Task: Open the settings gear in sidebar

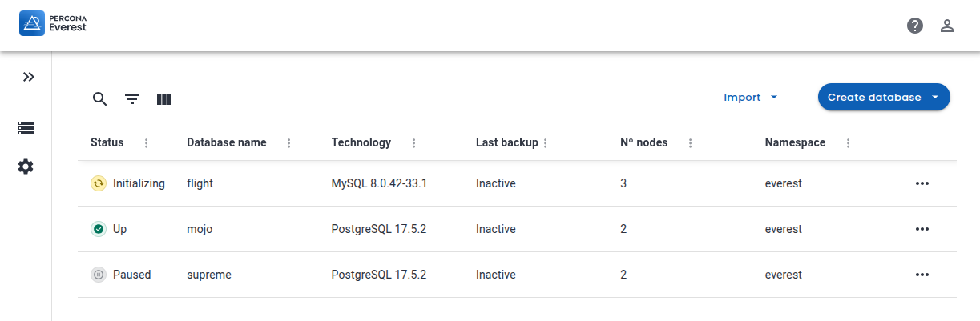Action: coord(26,167)
